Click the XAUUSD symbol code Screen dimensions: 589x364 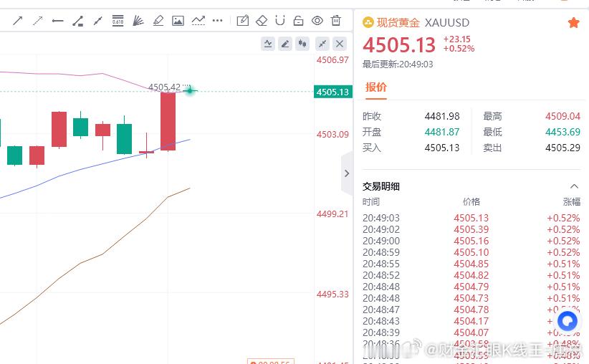[x=447, y=23]
